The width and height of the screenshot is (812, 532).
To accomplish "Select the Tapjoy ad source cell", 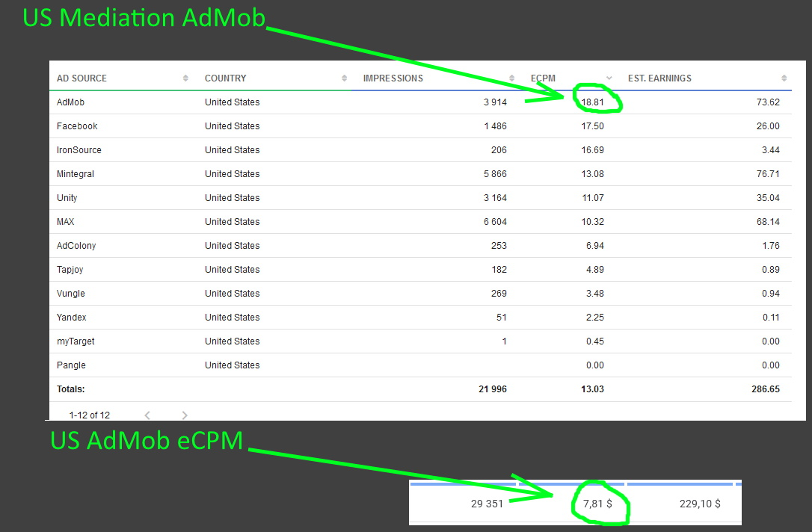I will pyautogui.click(x=70, y=269).
